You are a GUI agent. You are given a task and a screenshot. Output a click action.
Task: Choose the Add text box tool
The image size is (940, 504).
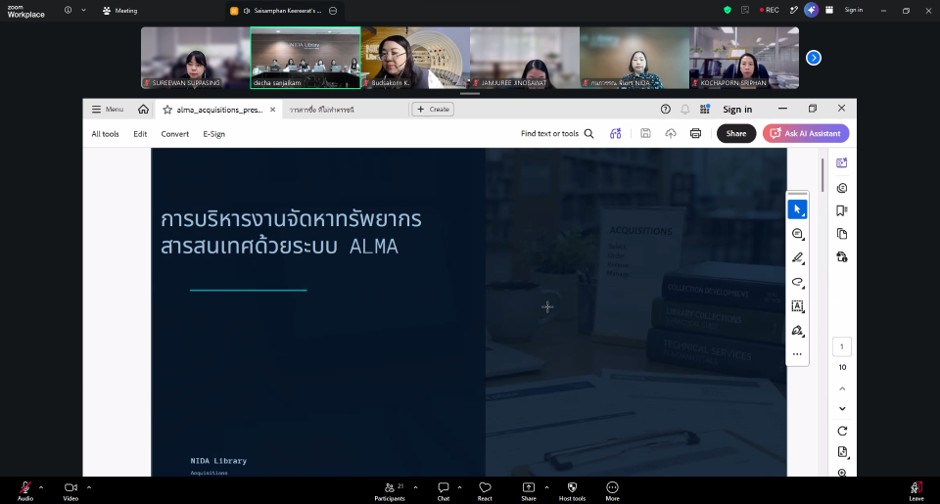pyautogui.click(x=797, y=306)
